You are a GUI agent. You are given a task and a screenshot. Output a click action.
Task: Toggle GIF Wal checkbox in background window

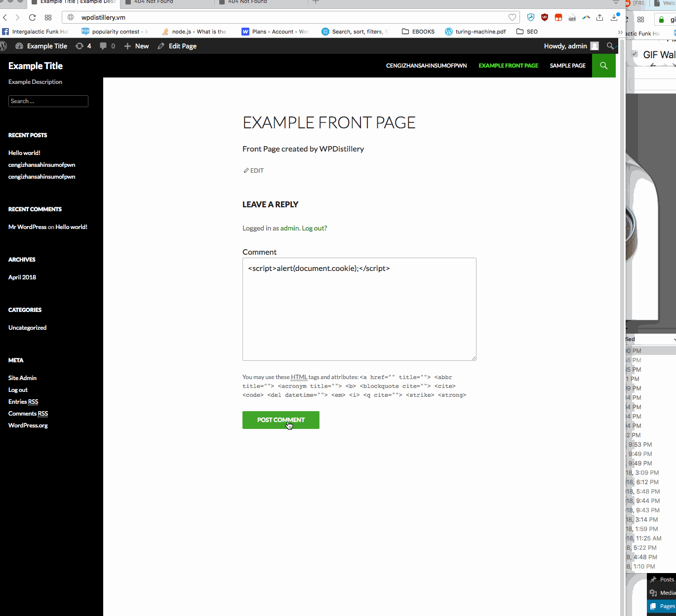pyautogui.click(x=635, y=54)
